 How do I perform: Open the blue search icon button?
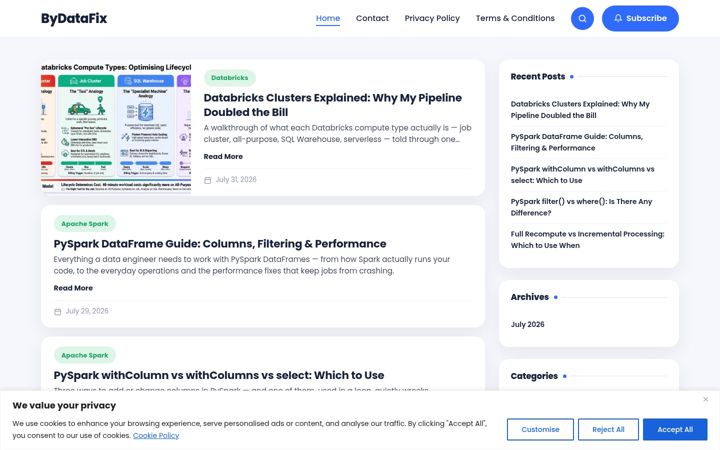(582, 18)
